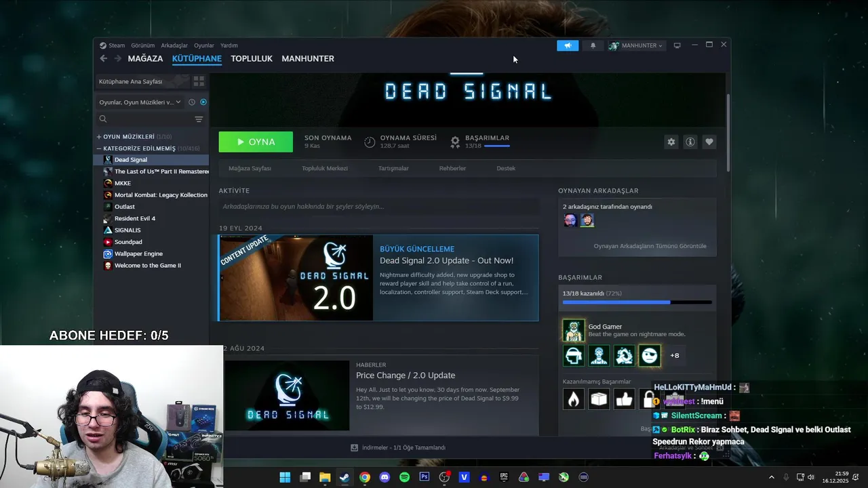Screen dimensions: 868x488
Task: Go back with navigation arrow
Action: 103,58
